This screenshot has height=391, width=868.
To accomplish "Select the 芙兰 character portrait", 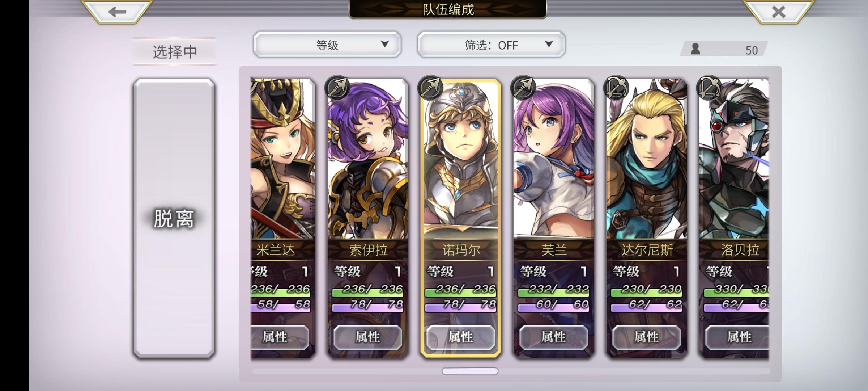I will coord(554,159).
